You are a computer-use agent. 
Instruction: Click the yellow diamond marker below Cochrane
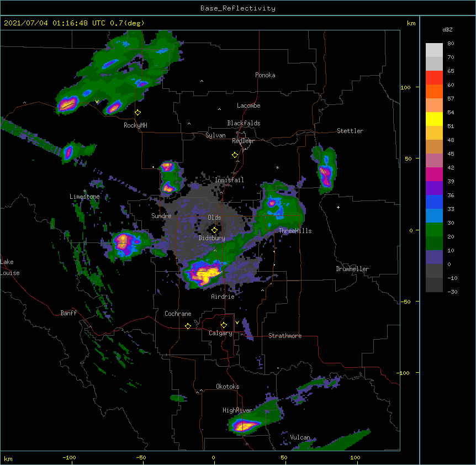point(188,326)
